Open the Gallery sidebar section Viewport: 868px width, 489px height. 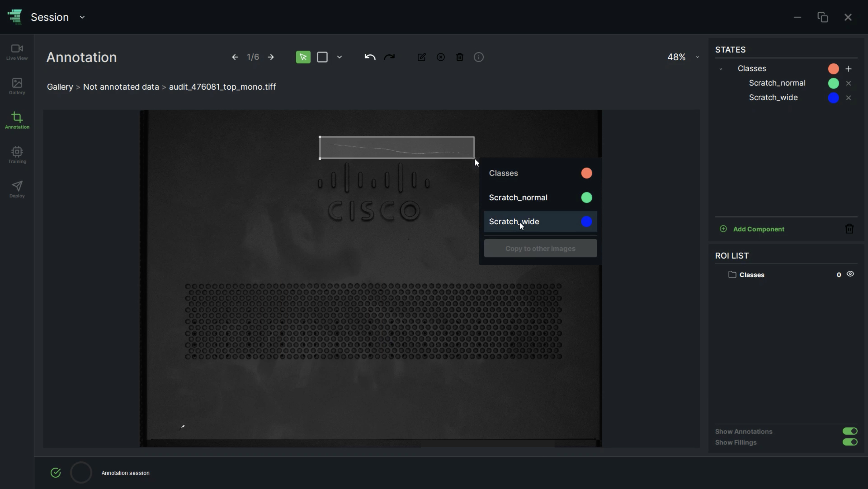pos(17,87)
